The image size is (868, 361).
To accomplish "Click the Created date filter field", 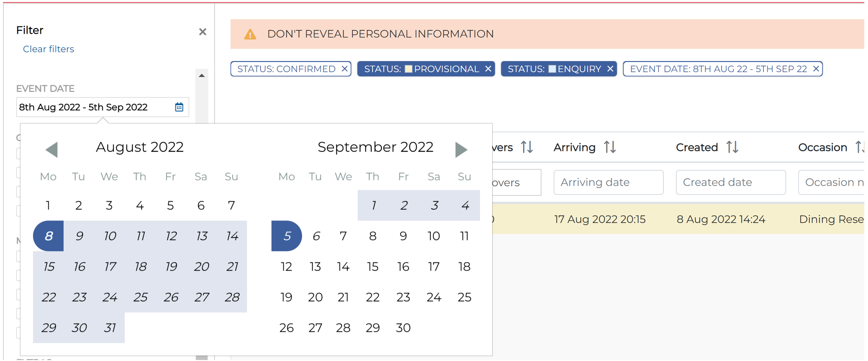I will click(731, 182).
